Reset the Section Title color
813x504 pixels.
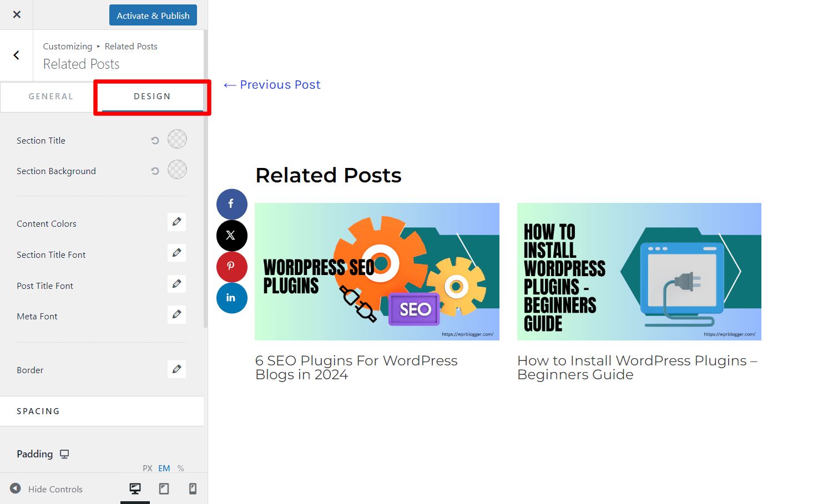pyautogui.click(x=155, y=140)
